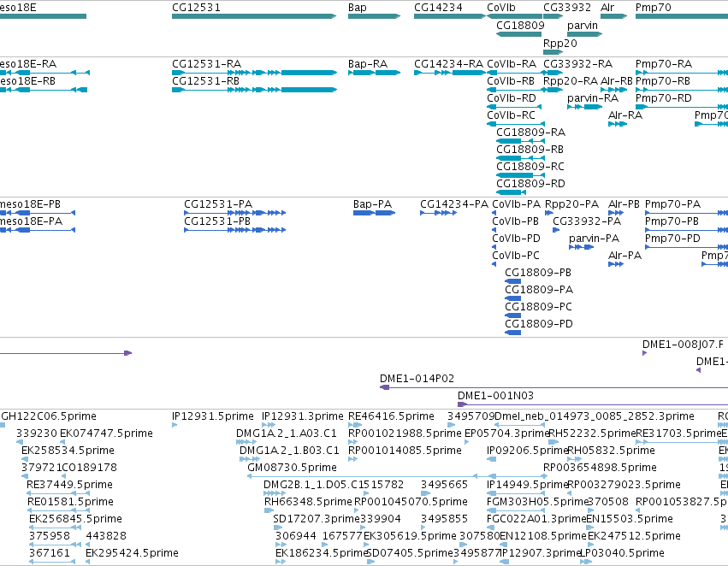This screenshot has height=566, width=728.
Task: Select the DMG1A2_1.A03.C1 feature
Action: click(x=246, y=442)
